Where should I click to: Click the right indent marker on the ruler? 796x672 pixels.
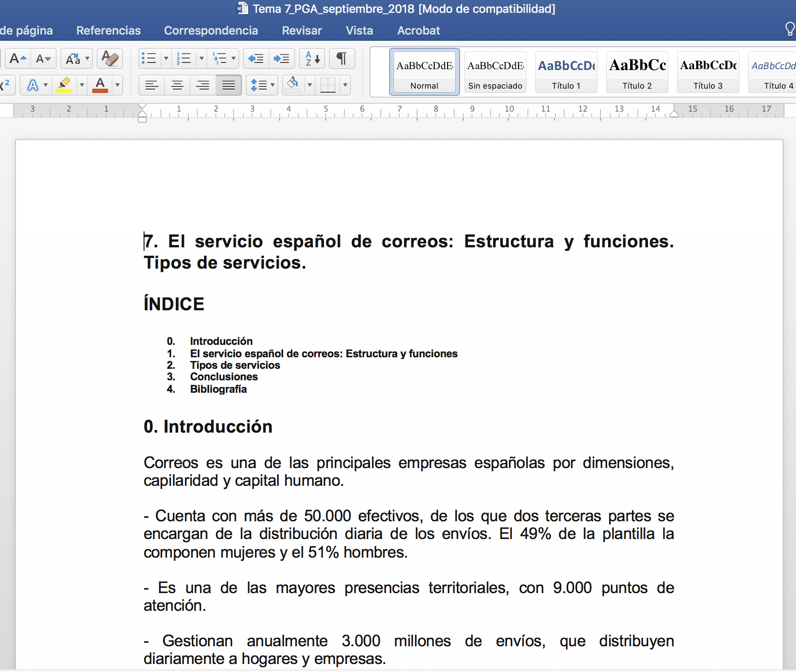coord(674,113)
